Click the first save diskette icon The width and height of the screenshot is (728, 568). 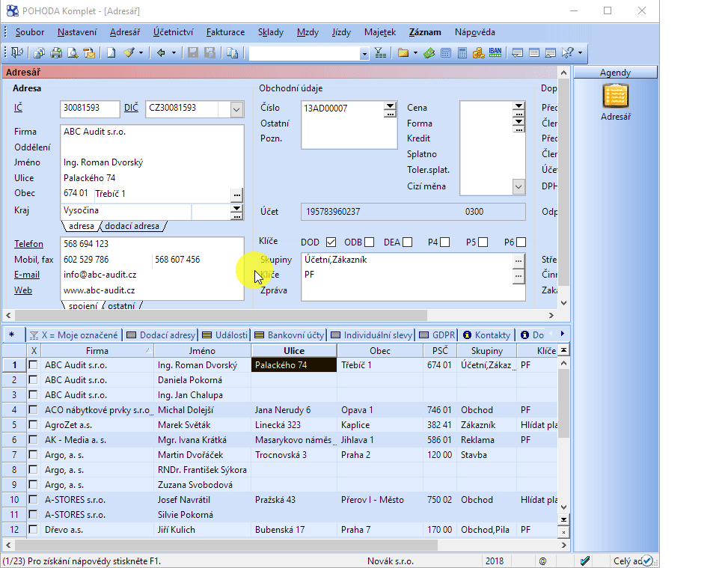[x=193, y=53]
